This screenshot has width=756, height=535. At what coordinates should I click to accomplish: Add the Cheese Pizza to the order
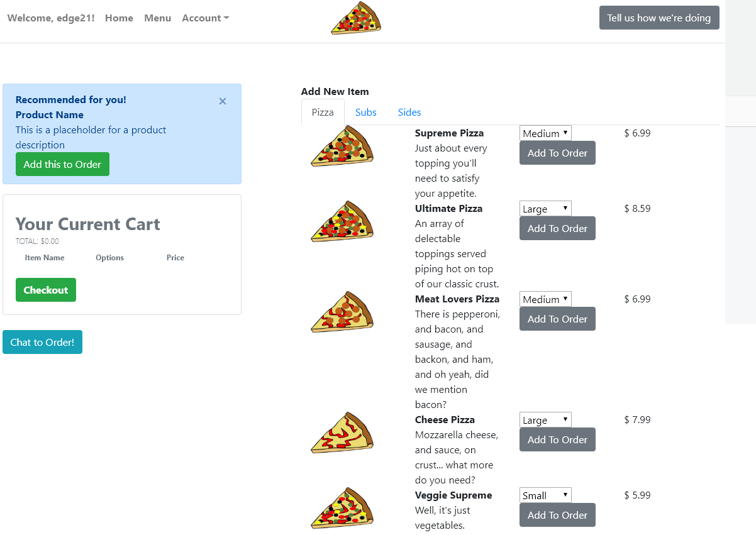tap(557, 440)
